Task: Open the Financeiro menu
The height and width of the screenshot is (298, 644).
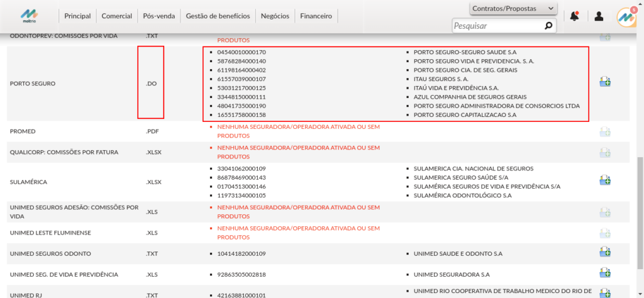Action: pyautogui.click(x=316, y=16)
